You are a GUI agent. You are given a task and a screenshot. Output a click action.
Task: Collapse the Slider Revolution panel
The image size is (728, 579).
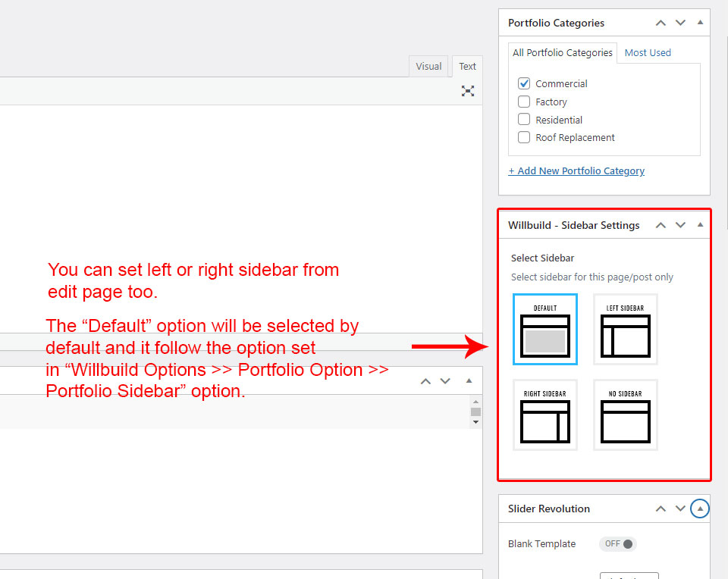(x=700, y=509)
